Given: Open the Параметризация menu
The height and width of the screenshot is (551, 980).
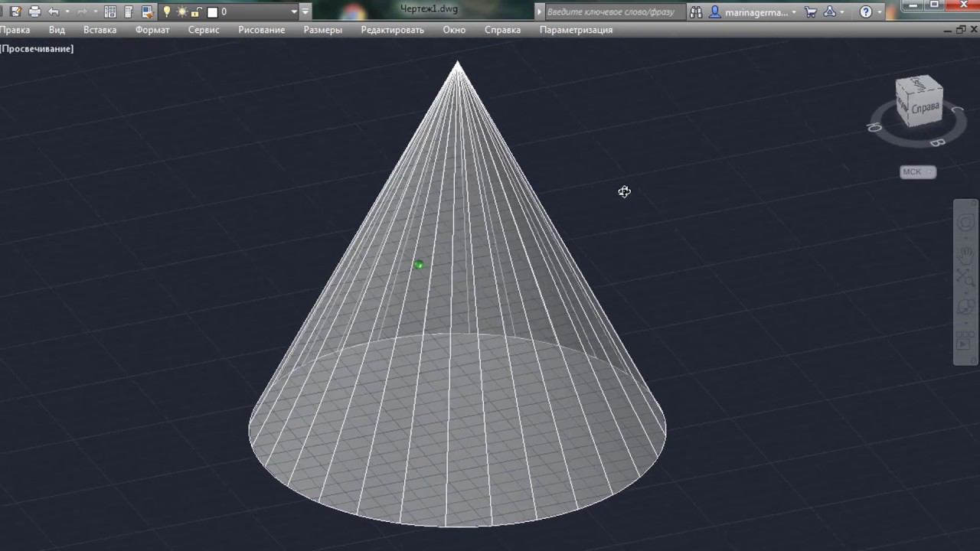Looking at the screenshot, I should (576, 30).
